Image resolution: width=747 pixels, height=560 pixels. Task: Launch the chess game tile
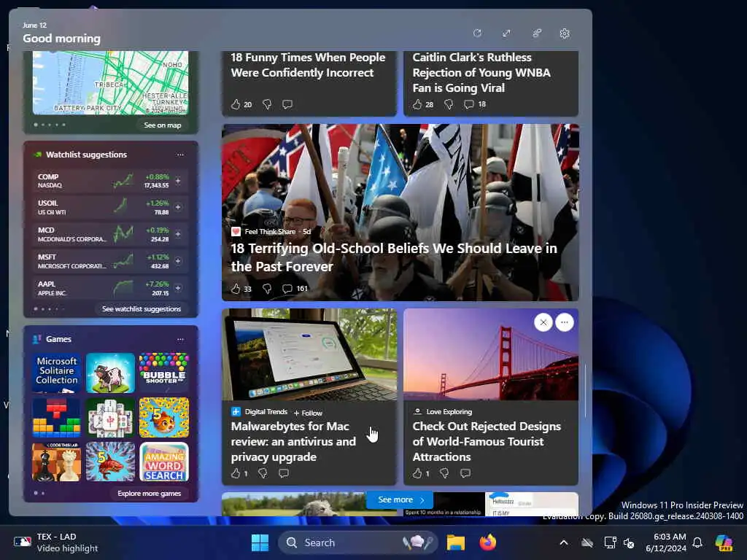[x=57, y=462]
